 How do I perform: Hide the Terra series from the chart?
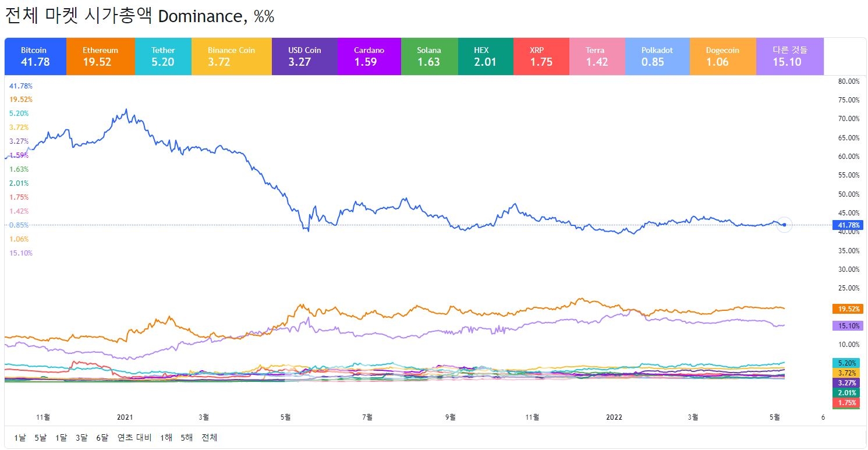click(597, 56)
